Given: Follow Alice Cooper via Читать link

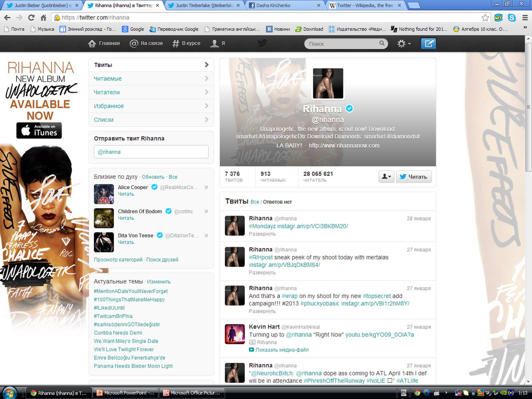Looking at the screenshot, I should (126, 194).
